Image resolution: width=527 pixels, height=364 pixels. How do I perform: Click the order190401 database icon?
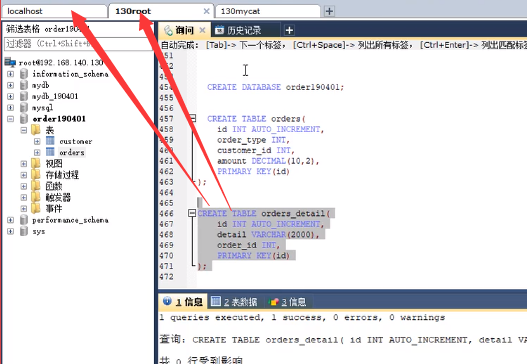[24, 118]
